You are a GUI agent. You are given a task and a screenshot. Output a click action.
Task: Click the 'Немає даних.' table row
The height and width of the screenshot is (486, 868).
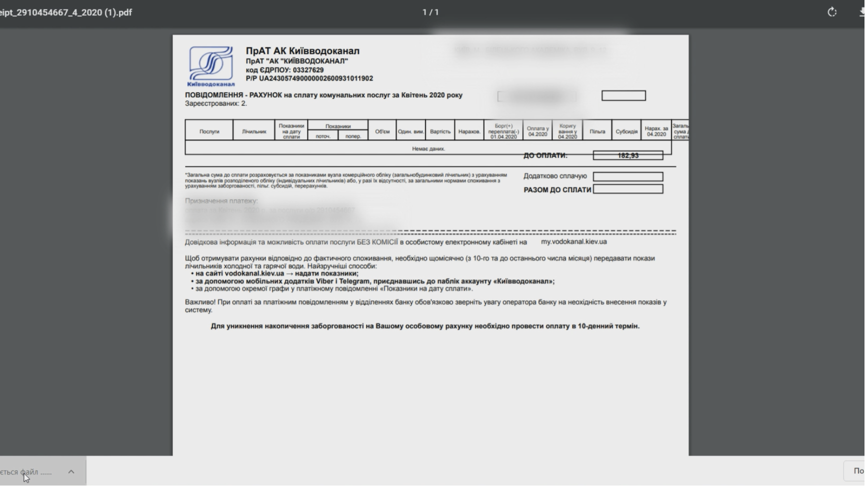coord(428,148)
